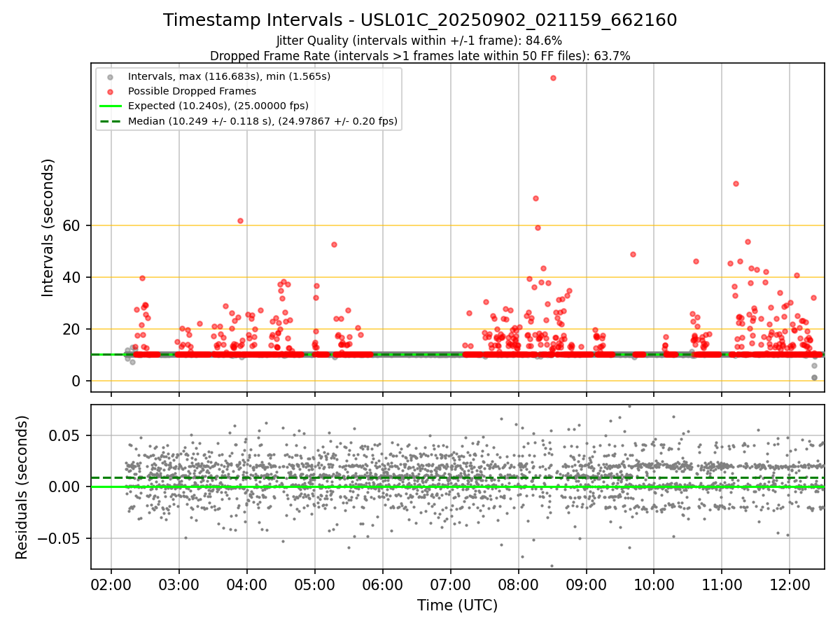Click the red marker next to Possible Dropped Frames

coord(111,91)
